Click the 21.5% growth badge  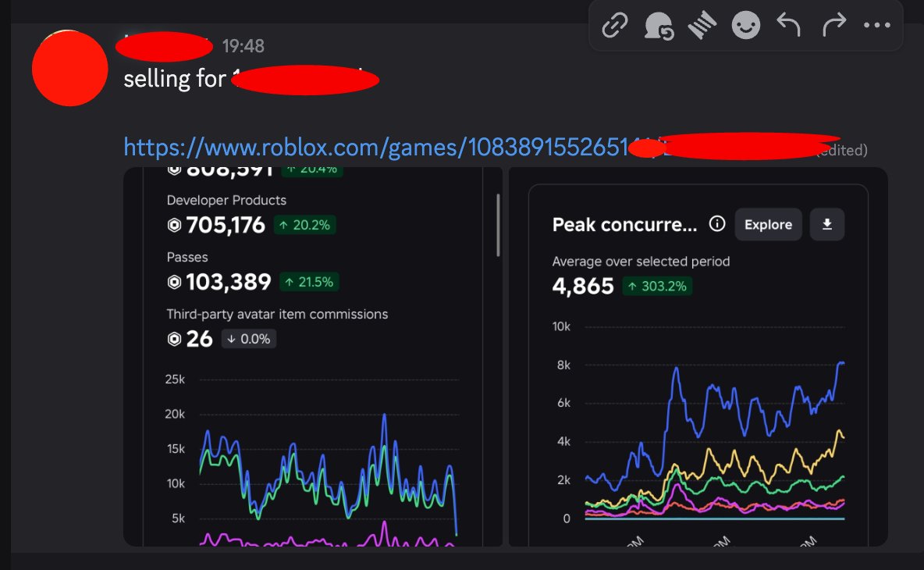(x=309, y=282)
